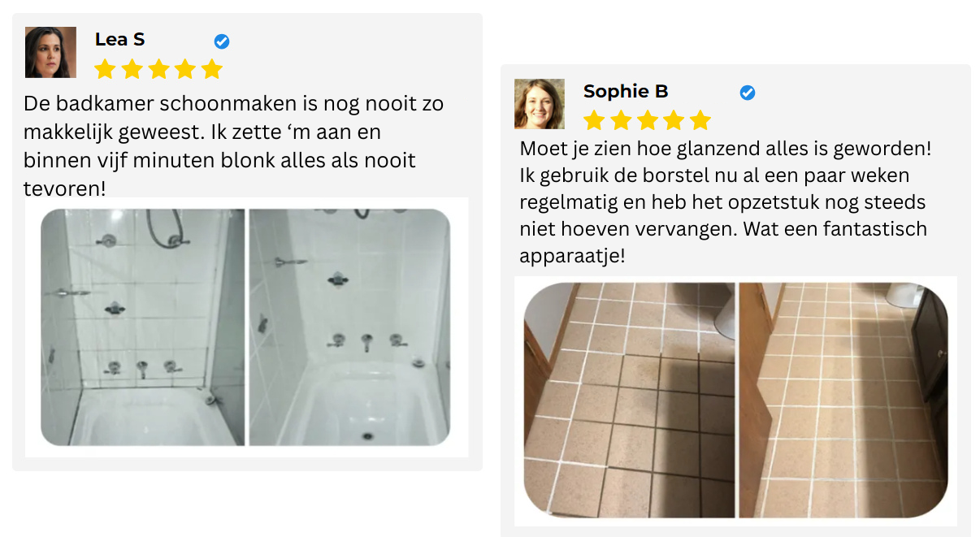This screenshot has height=537, width=980.
Task: Click the verified badge next to Sophie B
Action: point(748,93)
